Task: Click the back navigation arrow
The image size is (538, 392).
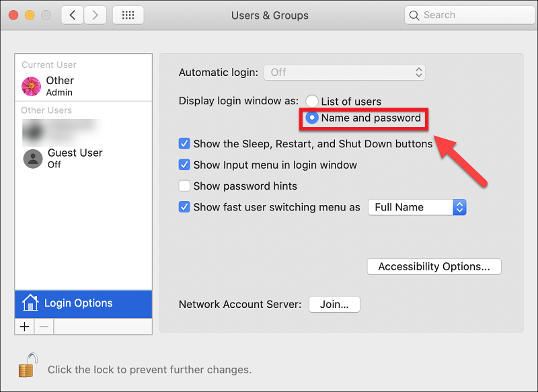Action: pyautogui.click(x=73, y=15)
